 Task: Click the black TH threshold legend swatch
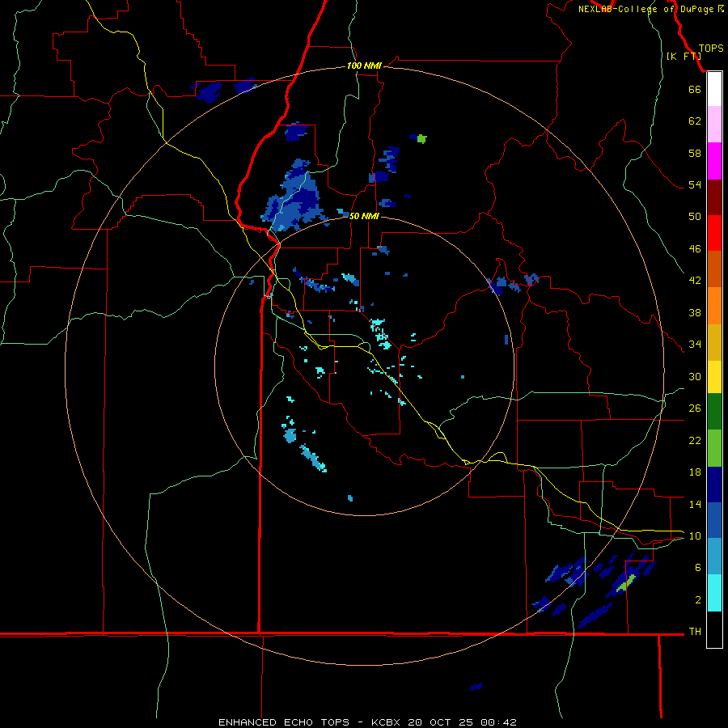714,629
